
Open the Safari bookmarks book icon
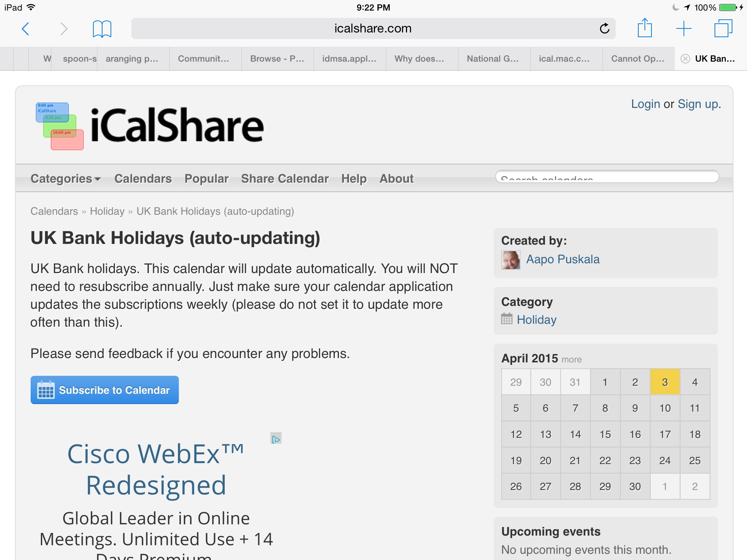point(102,29)
